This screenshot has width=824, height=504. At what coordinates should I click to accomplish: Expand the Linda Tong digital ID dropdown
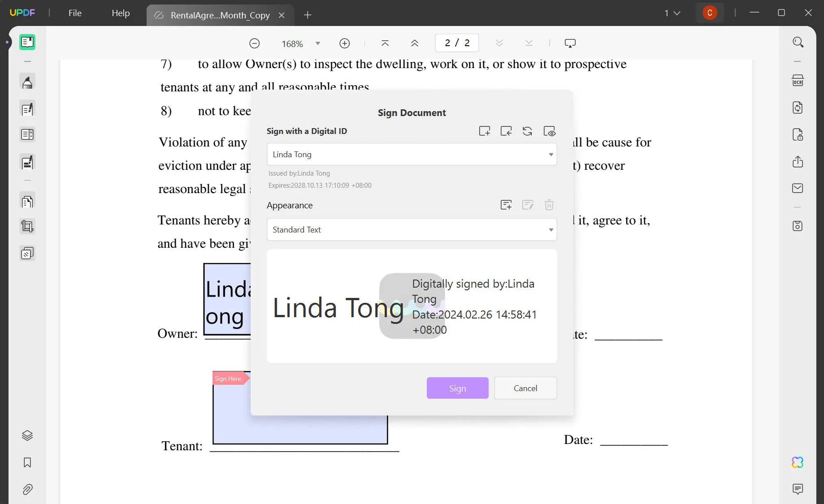click(x=551, y=155)
